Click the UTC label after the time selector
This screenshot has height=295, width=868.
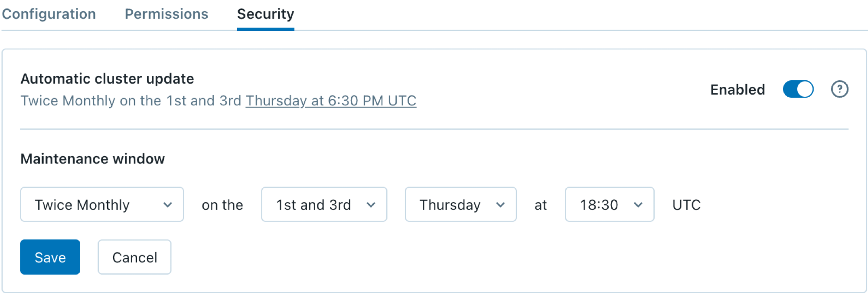tap(686, 204)
